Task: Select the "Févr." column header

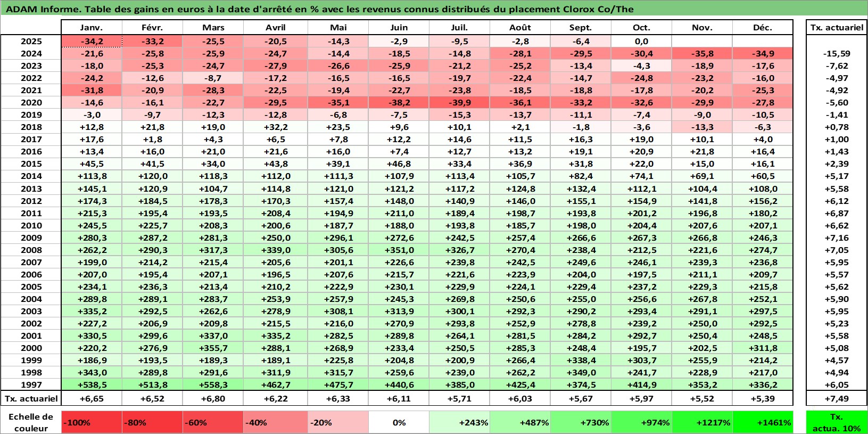Action: click(152, 28)
